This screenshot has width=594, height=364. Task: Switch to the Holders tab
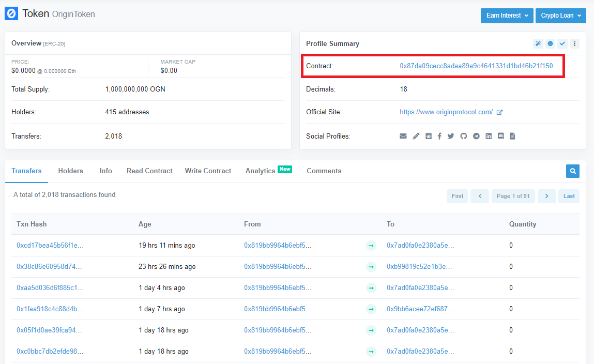[70, 171]
